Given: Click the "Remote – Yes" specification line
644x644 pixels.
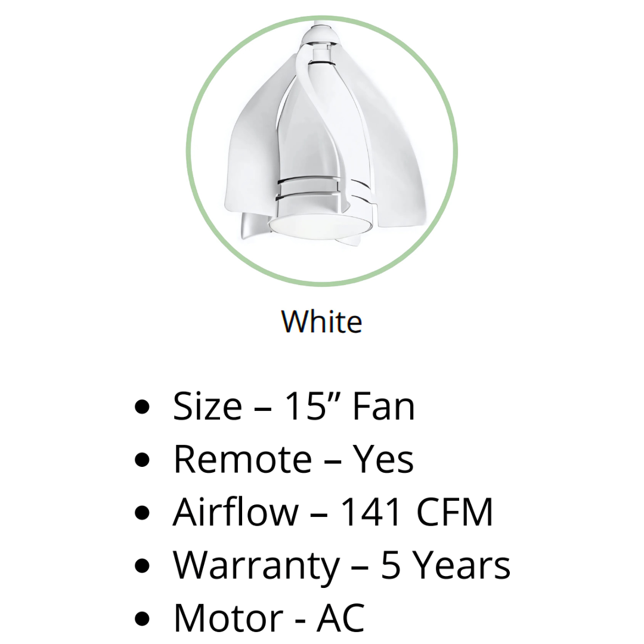Looking at the screenshot, I should tap(293, 459).
